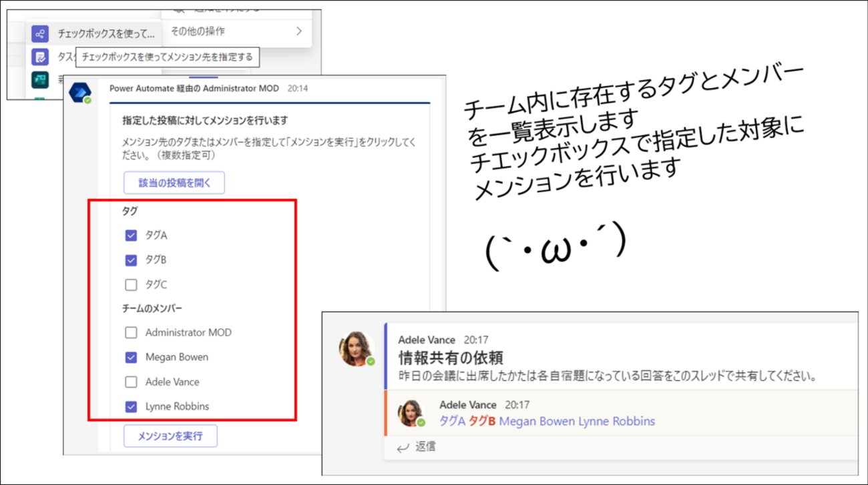Click the チームのメンバー section heading
The image size is (868, 485).
(152, 308)
